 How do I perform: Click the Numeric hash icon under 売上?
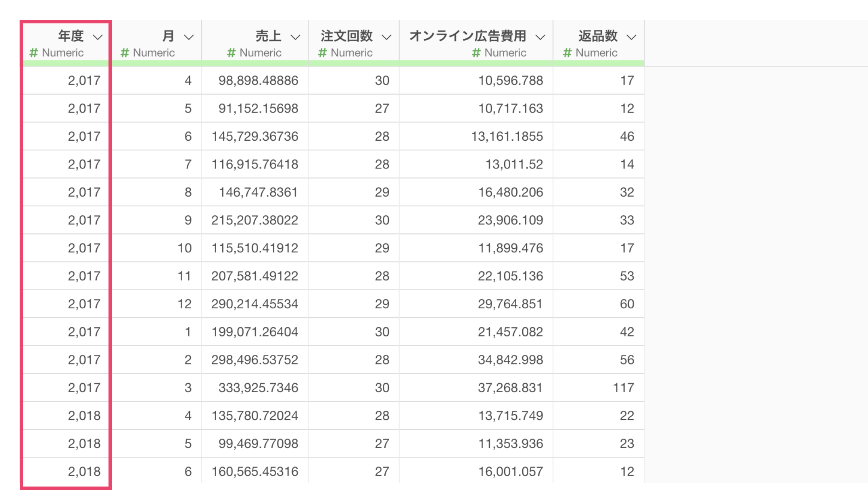tap(232, 53)
